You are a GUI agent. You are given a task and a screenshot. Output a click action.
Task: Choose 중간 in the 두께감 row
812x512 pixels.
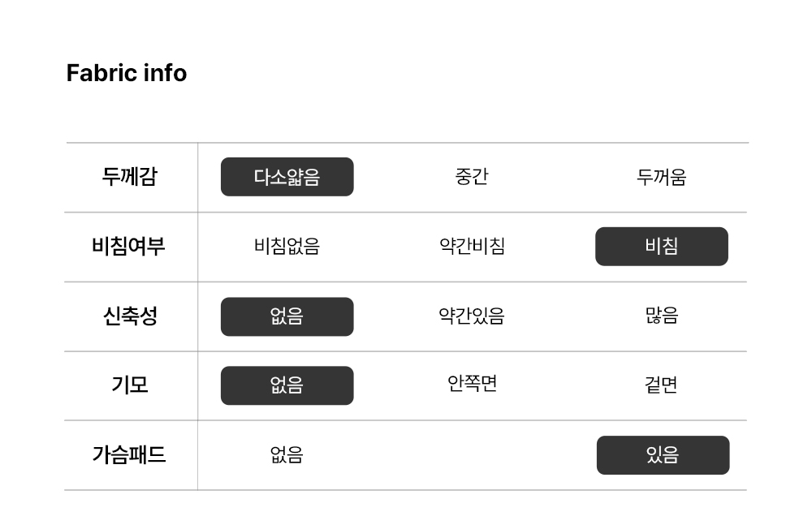(471, 177)
